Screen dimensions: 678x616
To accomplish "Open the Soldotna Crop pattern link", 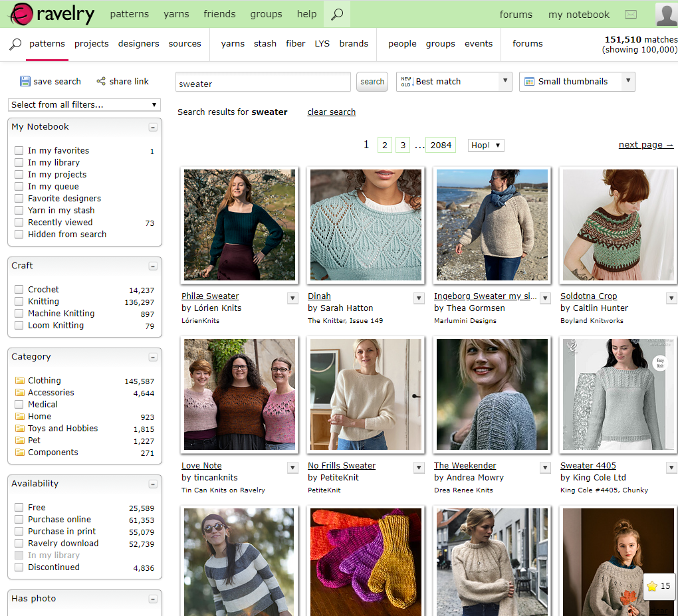I will click(x=588, y=296).
